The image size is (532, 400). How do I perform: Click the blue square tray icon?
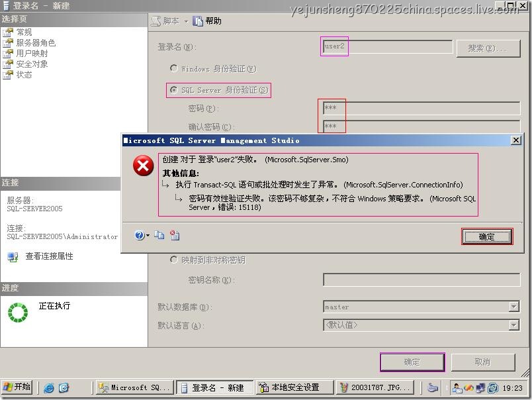point(492,387)
